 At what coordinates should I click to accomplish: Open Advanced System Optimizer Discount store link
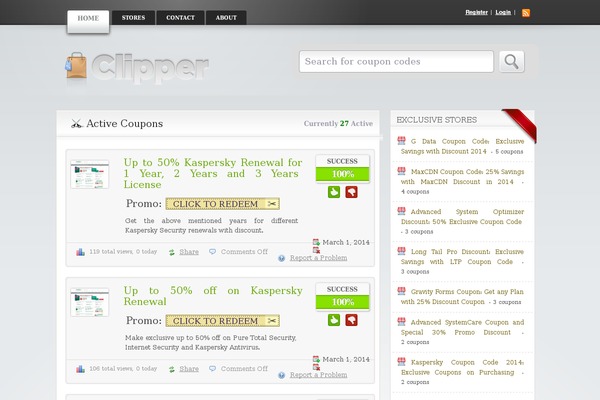coord(463,217)
